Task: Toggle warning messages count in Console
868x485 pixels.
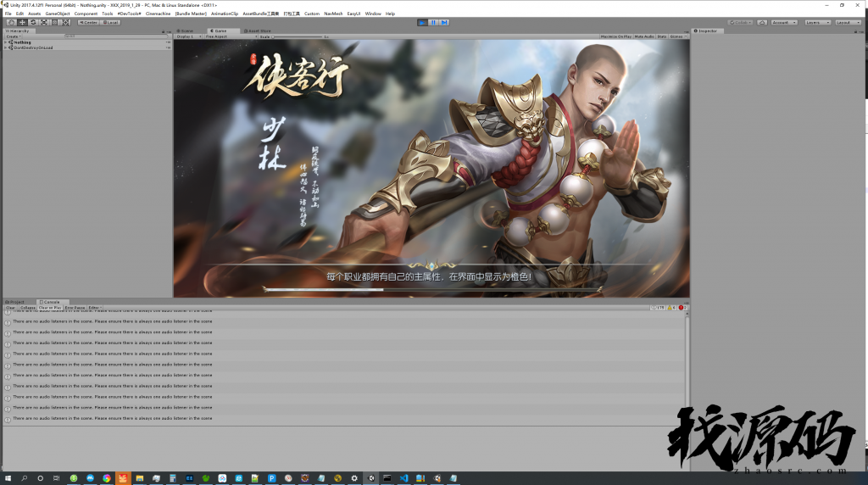Action: tap(671, 307)
